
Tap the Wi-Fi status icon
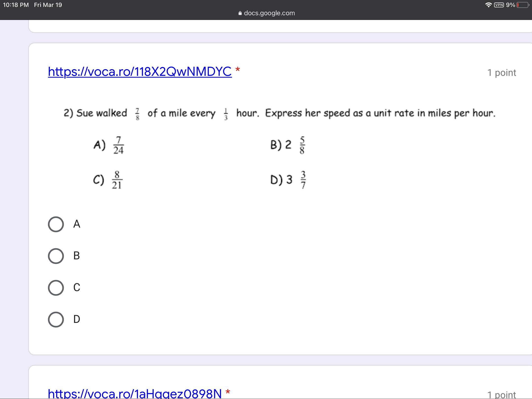coord(488,5)
